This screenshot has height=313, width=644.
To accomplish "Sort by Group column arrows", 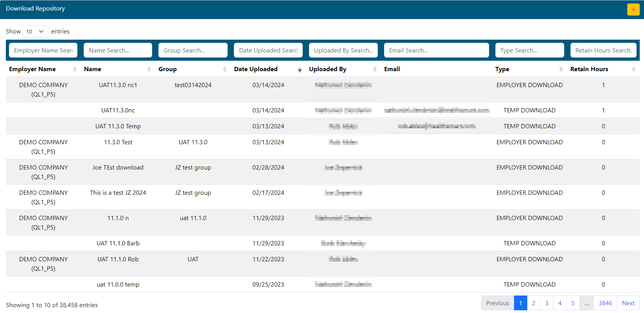I will click(225, 69).
